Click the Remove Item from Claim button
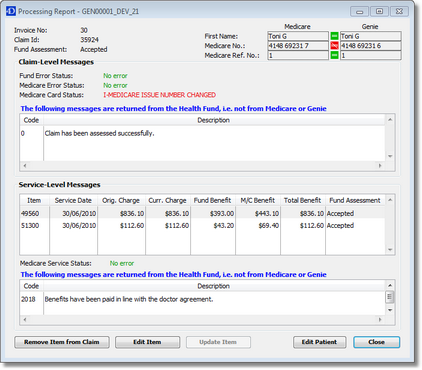 coord(62,342)
